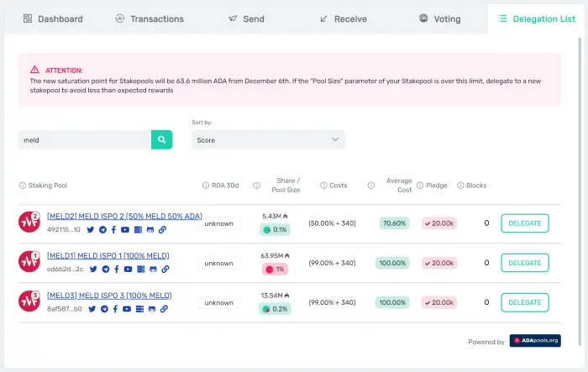588x372 pixels.
Task: Click the 13.54M pool size value
Action: (275, 296)
